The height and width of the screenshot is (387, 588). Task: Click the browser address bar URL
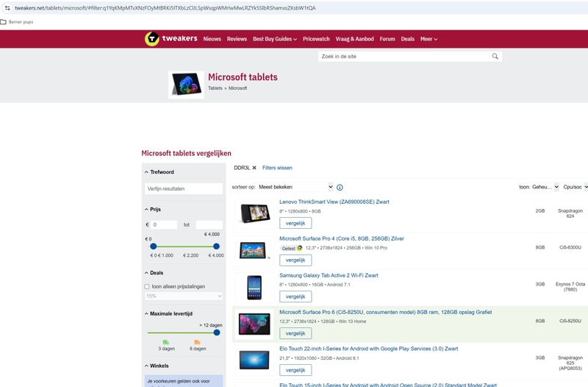(165, 8)
